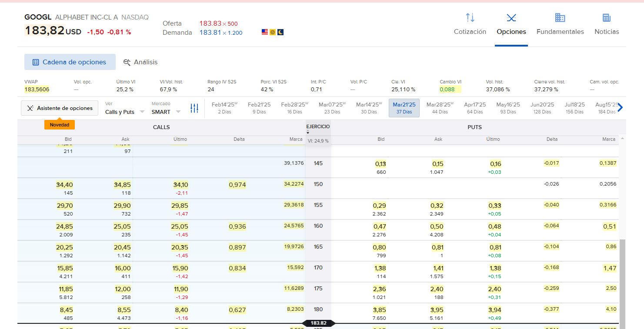
Task: Click put ask 1,41 at strike 170
Action: [438, 268]
